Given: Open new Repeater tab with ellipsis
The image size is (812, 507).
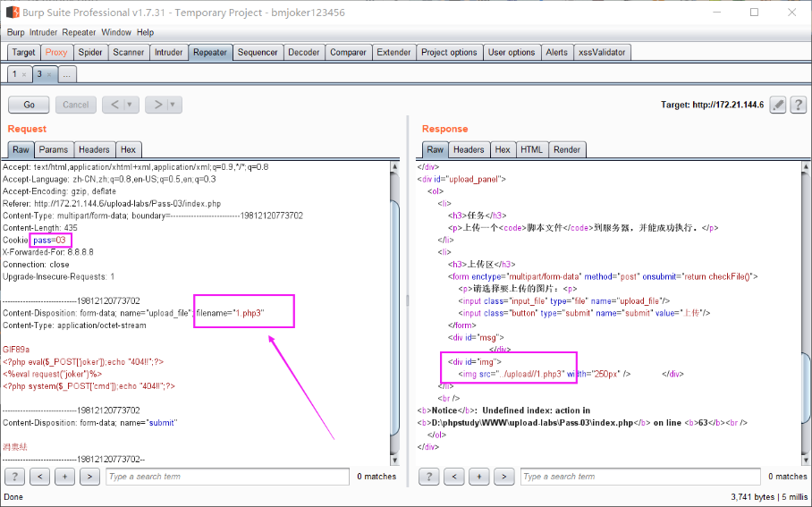Looking at the screenshot, I should click(x=66, y=74).
